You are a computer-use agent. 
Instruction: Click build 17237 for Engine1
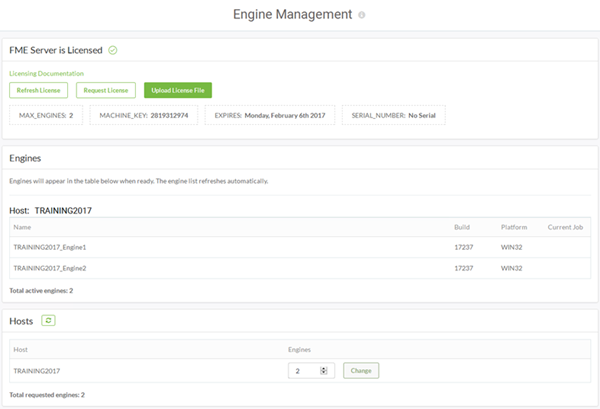pos(464,247)
